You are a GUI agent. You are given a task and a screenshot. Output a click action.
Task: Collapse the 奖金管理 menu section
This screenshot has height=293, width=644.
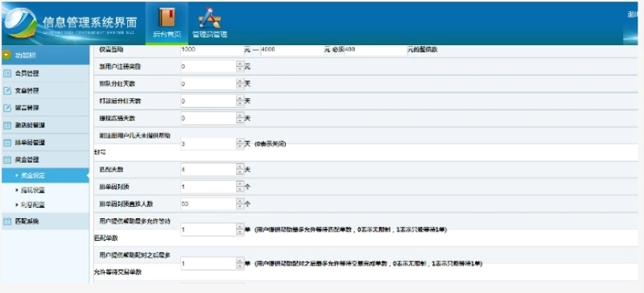coord(45,159)
